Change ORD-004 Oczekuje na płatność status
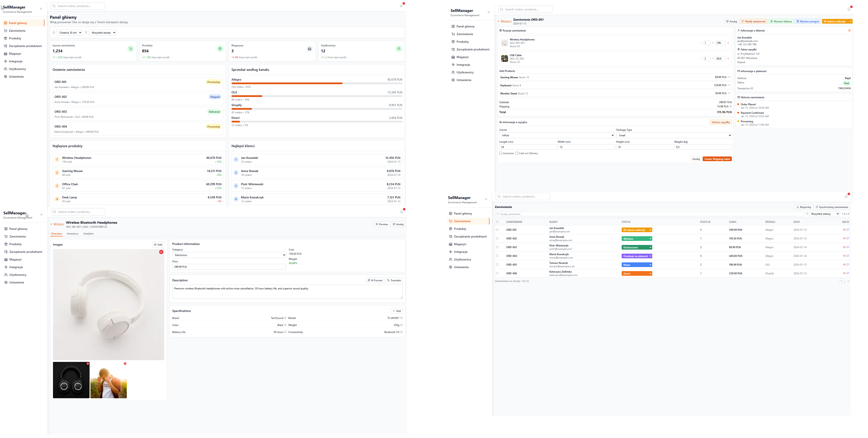Screen dimensions: 868x438 pyautogui.click(x=637, y=256)
